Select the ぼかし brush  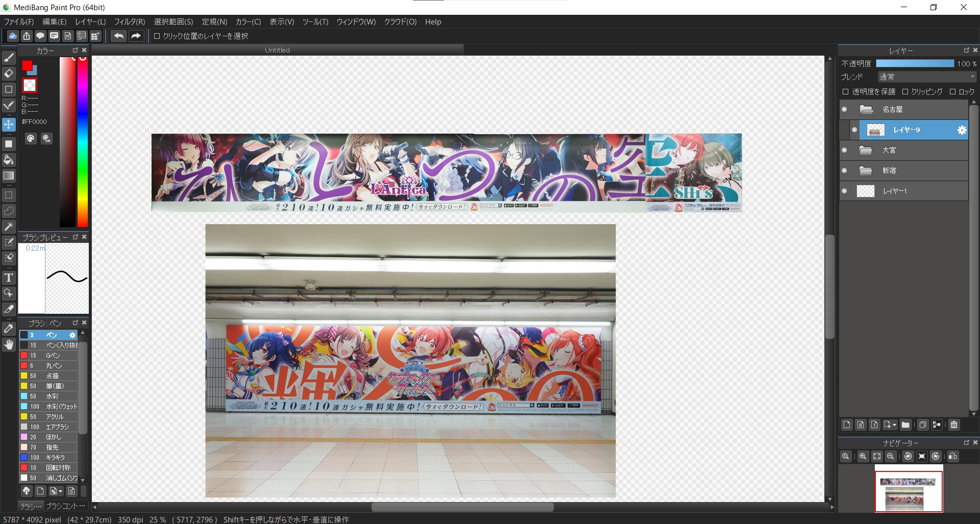tap(48, 437)
